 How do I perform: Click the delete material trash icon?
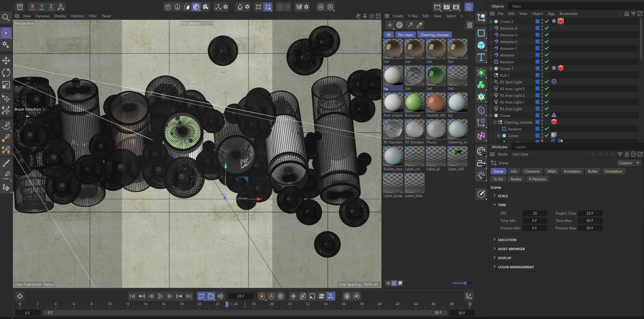pos(469,25)
